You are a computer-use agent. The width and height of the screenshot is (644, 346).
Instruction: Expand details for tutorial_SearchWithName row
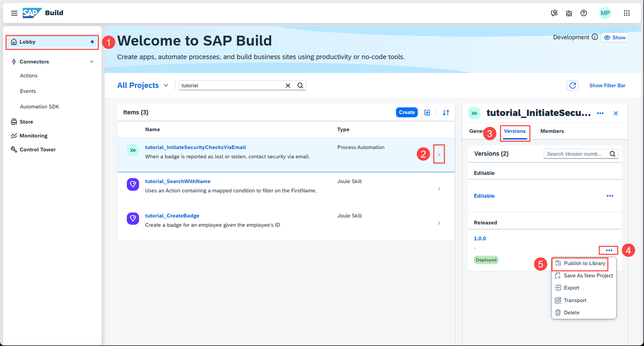tap(439, 189)
